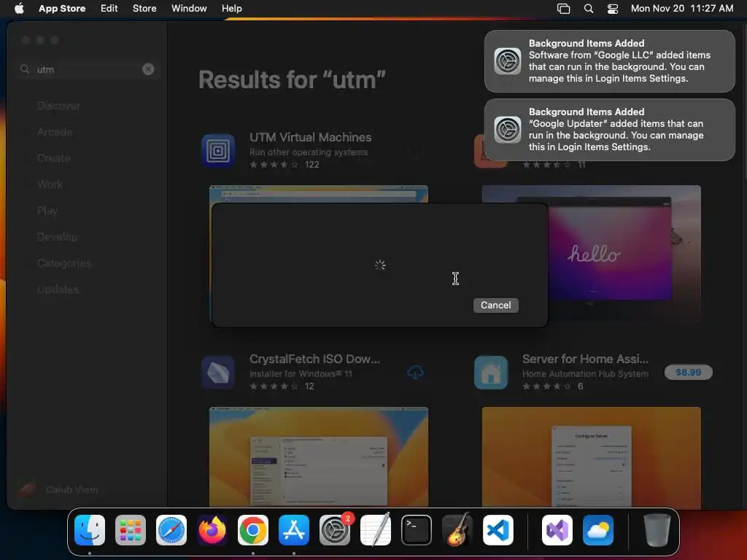Launch Google Chrome from the Dock

(x=253, y=530)
